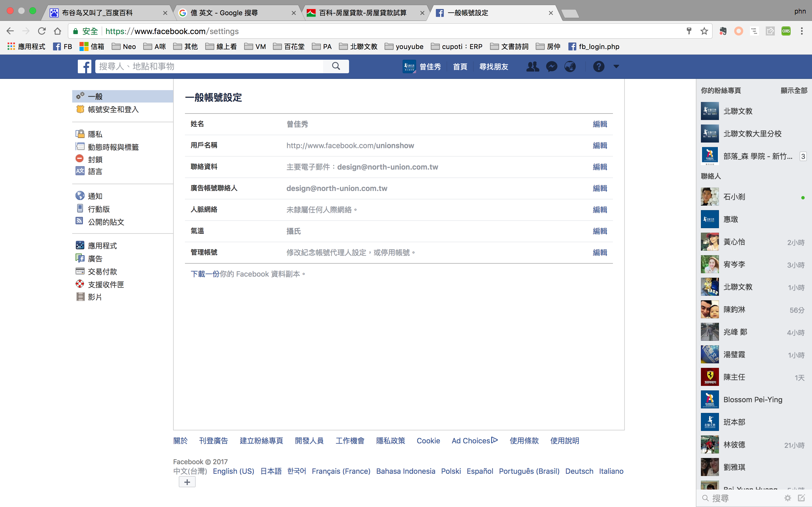Click the new message compose icon

click(801, 498)
